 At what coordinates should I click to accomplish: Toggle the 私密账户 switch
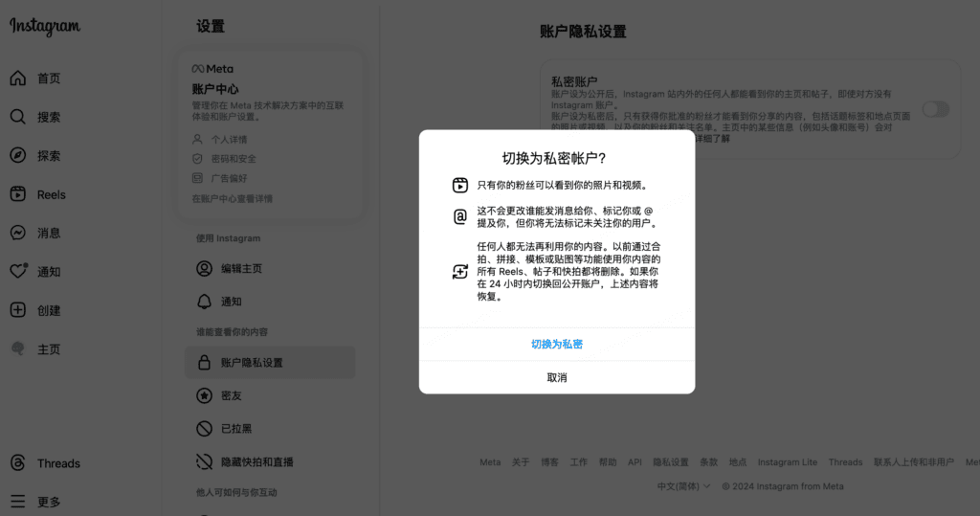pyautogui.click(x=936, y=109)
